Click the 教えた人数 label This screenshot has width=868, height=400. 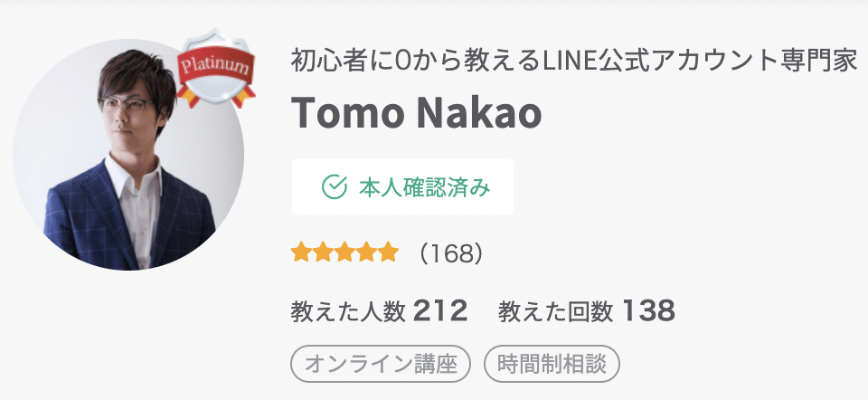(348, 312)
